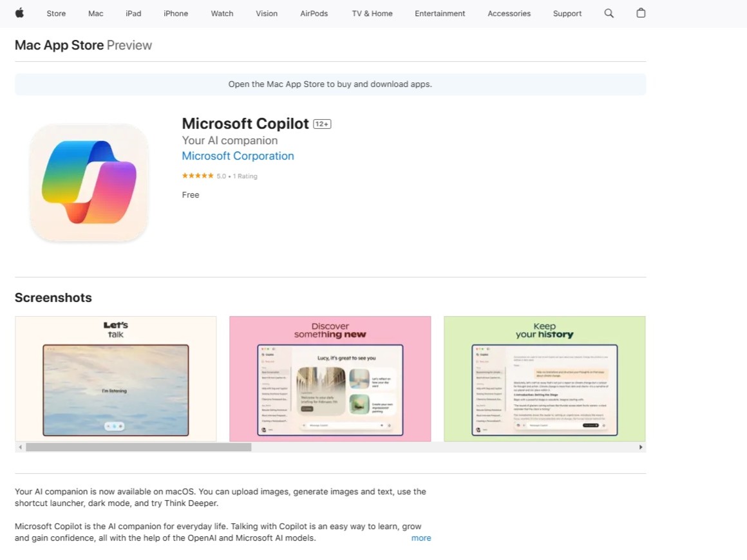Click the Open the Mac App Store banner
Screen dimensions: 747x560
click(x=330, y=84)
